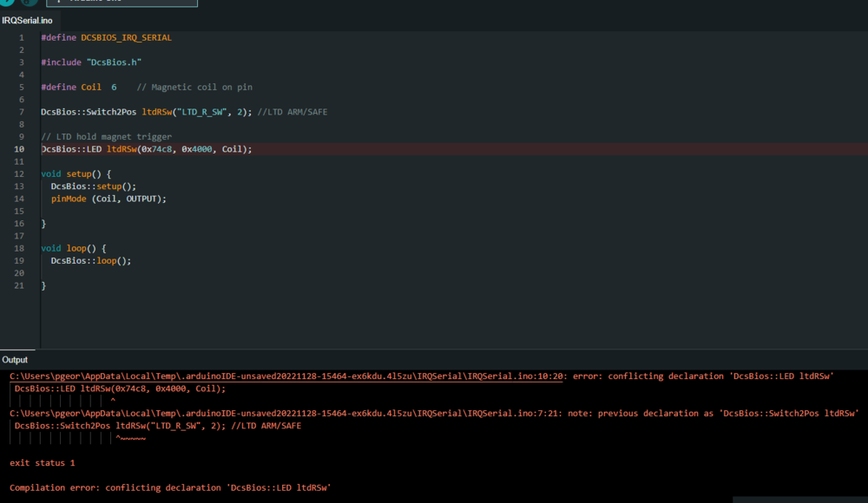
Task: Click the Start Debugging button
Action: point(30,2)
